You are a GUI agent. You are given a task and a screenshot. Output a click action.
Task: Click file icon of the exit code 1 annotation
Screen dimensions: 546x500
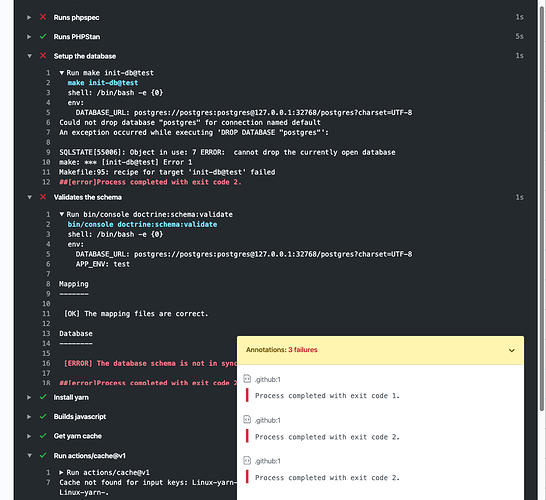pyautogui.click(x=247, y=379)
